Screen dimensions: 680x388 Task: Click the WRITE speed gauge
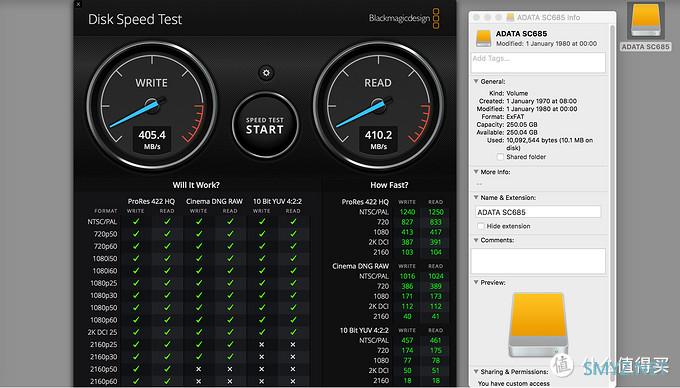[152, 106]
